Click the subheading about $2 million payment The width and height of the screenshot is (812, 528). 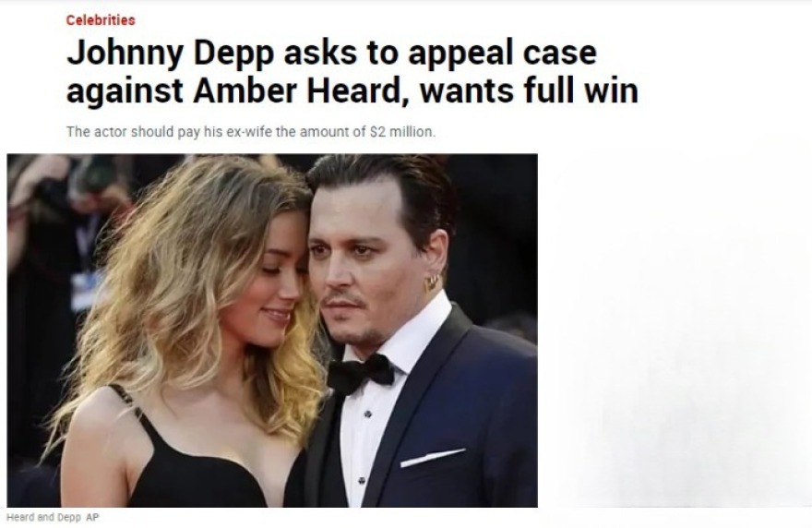coord(251,132)
